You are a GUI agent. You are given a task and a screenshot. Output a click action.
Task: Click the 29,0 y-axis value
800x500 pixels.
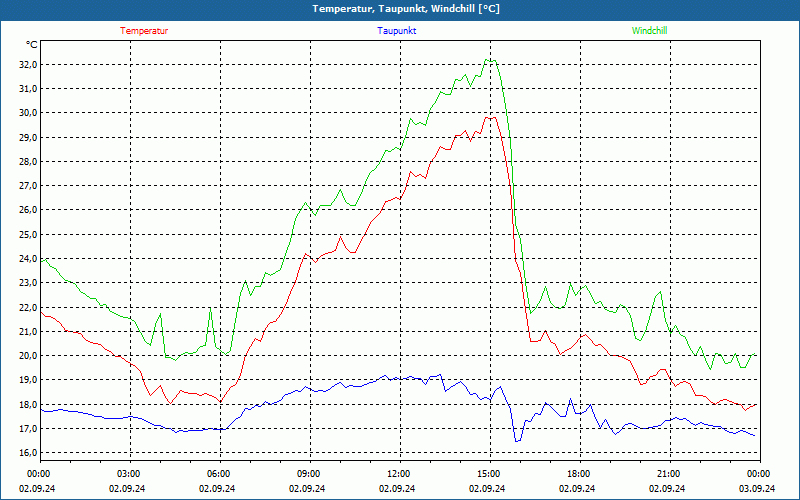click(x=29, y=138)
